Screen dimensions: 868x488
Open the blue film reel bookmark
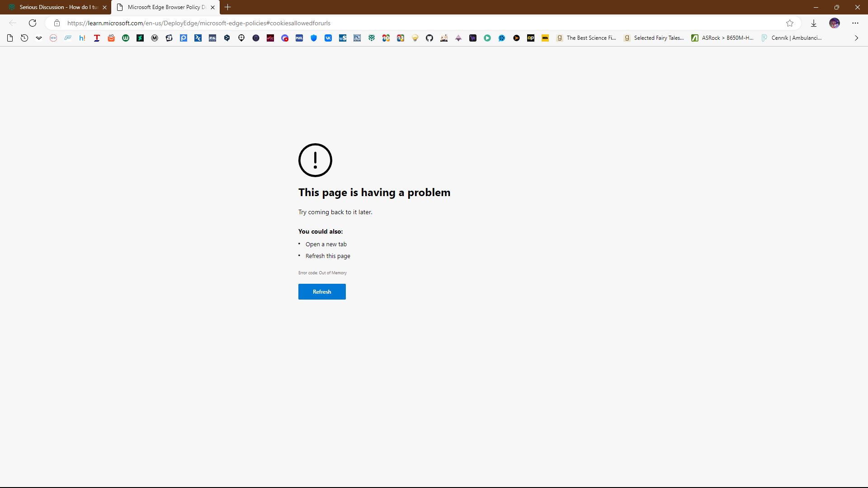(502, 38)
